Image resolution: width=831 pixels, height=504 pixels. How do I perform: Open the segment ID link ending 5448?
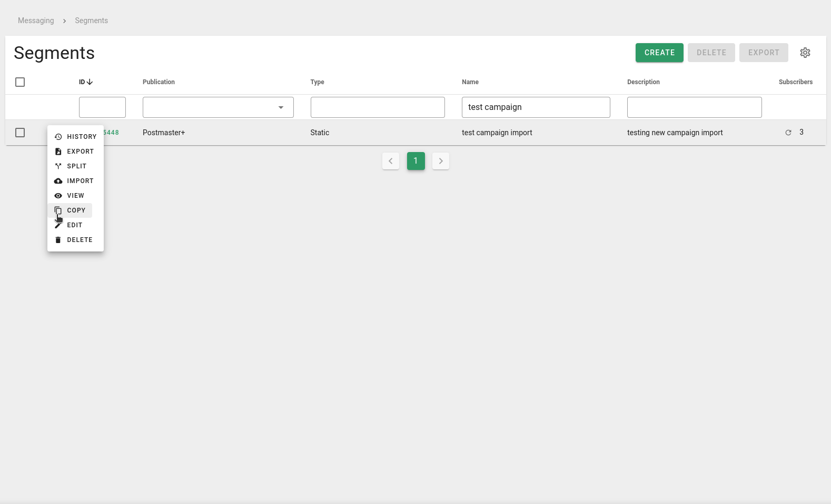click(111, 133)
